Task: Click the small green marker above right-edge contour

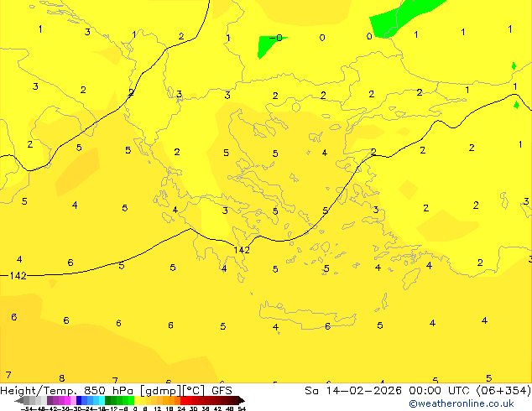Action: coord(514,66)
